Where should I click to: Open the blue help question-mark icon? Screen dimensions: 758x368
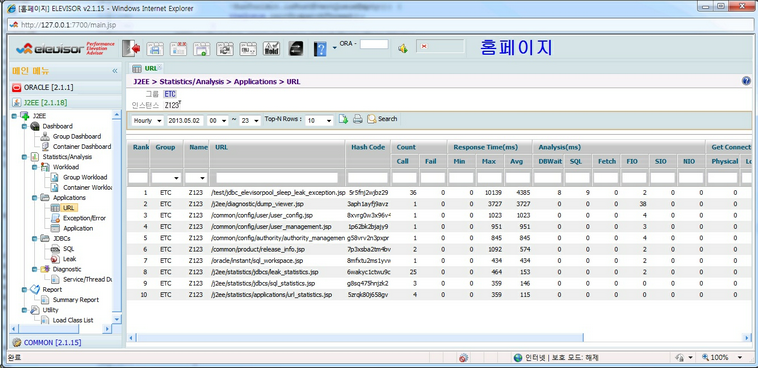point(320,48)
